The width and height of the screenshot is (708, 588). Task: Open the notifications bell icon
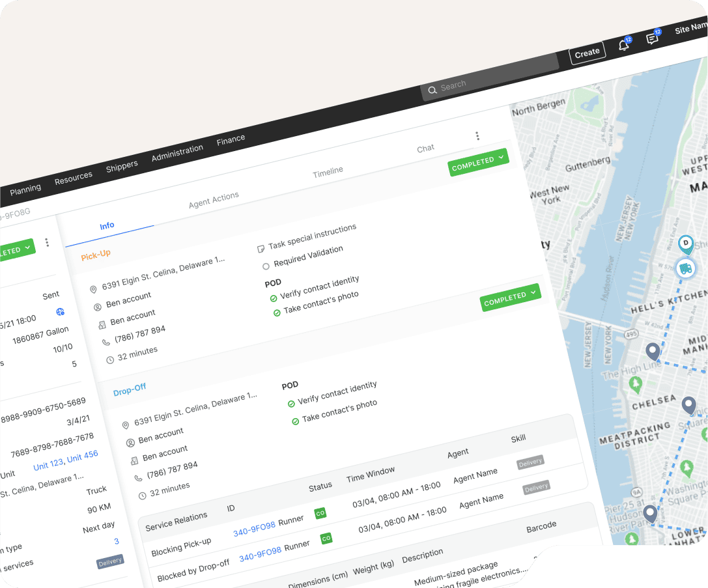tap(624, 45)
